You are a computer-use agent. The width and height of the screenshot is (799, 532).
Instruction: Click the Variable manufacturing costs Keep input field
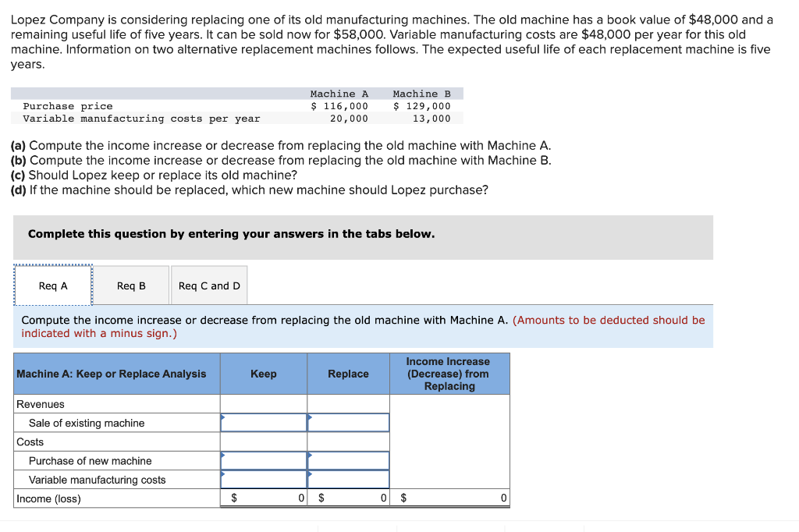263,479
